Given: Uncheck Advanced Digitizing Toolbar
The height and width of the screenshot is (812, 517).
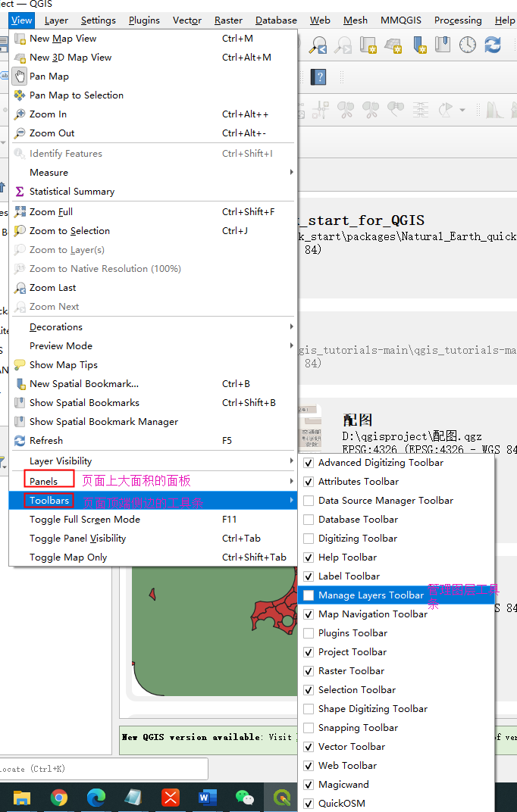Looking at the screenshot, I should [x=309, y=463].
